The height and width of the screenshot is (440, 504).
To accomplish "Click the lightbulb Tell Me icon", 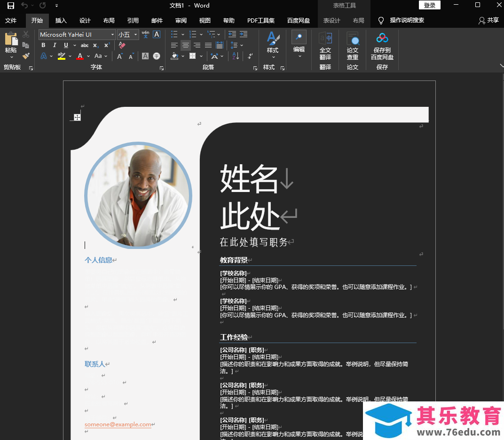I will point(381,21).
